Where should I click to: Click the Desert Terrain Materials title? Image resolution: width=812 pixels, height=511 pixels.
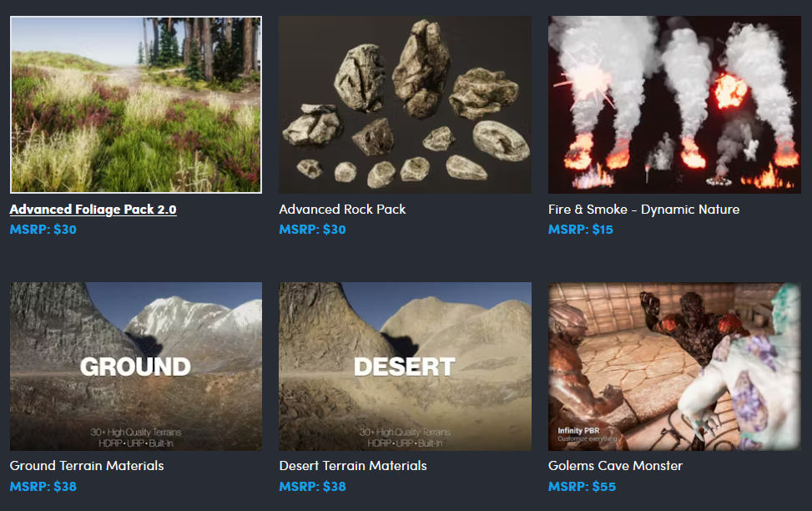pyautogui.click(x=353, y=466)
